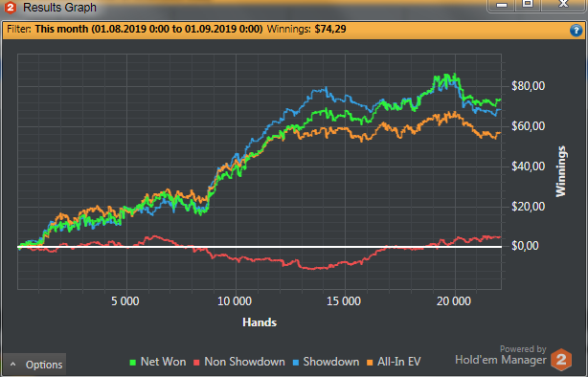Click the Hold'em Manager 2 logo badge

point(561,360)
